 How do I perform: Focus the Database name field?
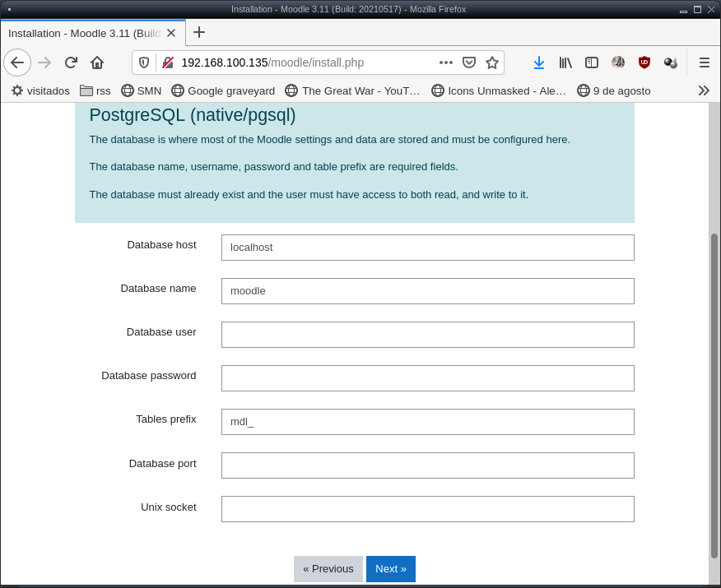(428, 291)
